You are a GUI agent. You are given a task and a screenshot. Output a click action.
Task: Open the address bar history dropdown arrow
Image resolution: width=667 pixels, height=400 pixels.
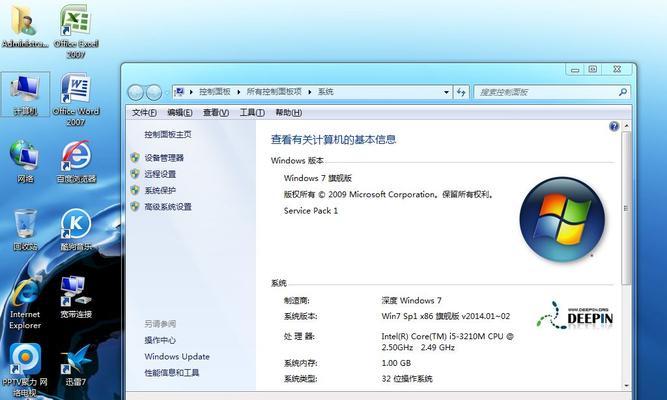(446, 92)
